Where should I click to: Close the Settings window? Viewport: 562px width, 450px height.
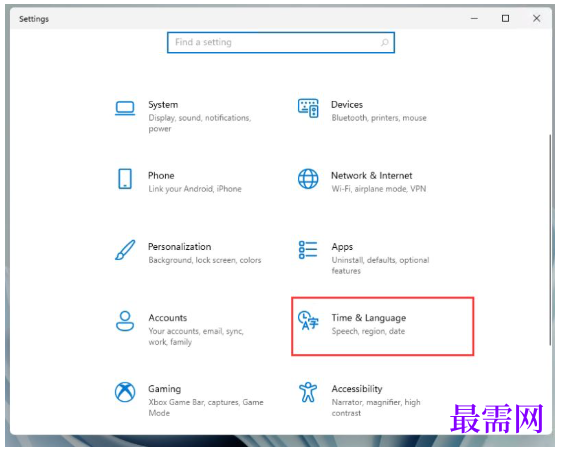point(537,18)
